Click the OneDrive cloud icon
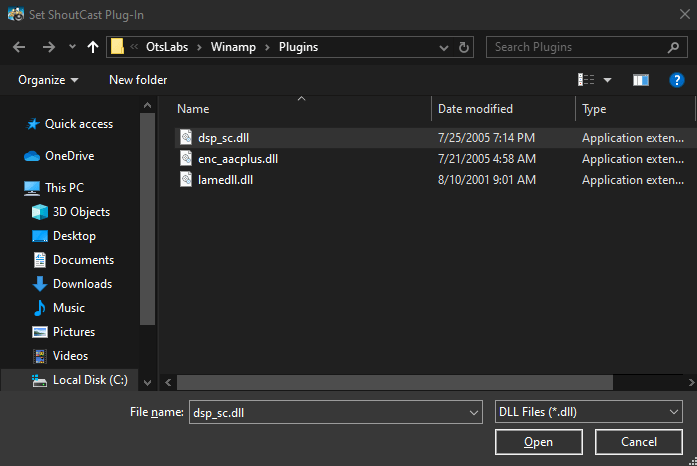 pyautogui.click(x=32, y=156)
